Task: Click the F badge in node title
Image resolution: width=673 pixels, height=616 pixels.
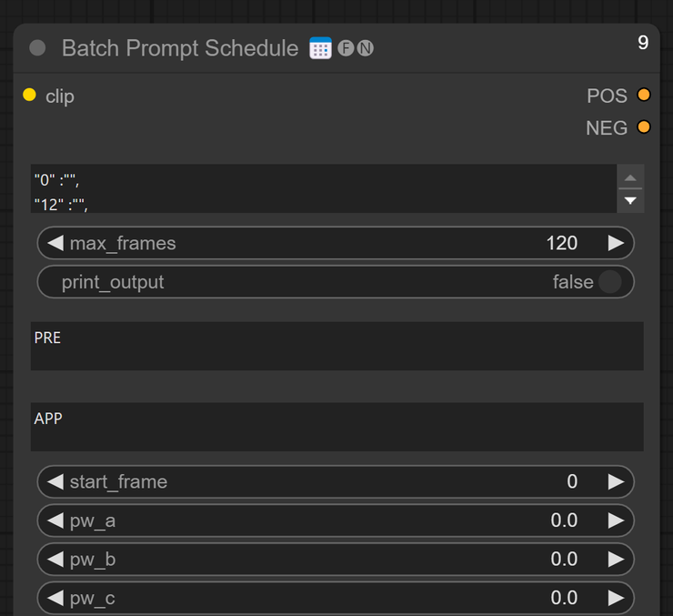Action: coord(346,48)
